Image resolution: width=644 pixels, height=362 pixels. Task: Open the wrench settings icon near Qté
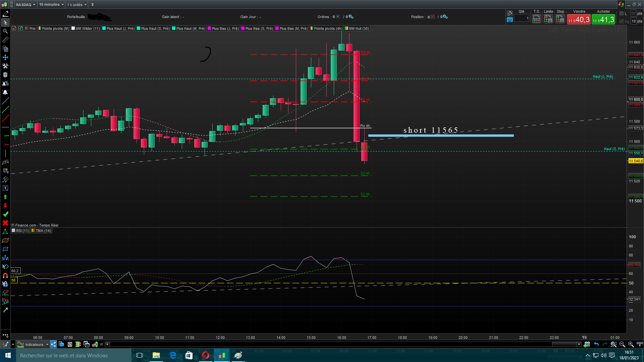pyautogui.click(x=510, y=13)
